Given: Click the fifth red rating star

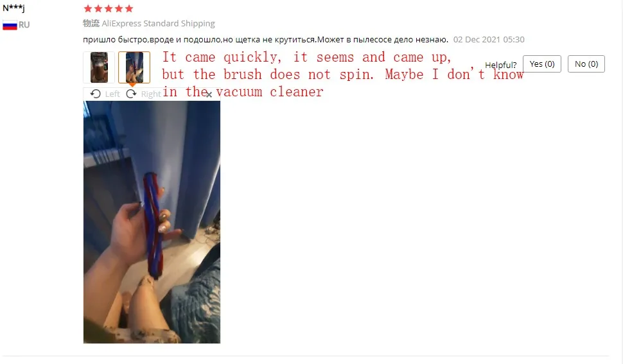Looking at the screenshot, I should point(128,8).
